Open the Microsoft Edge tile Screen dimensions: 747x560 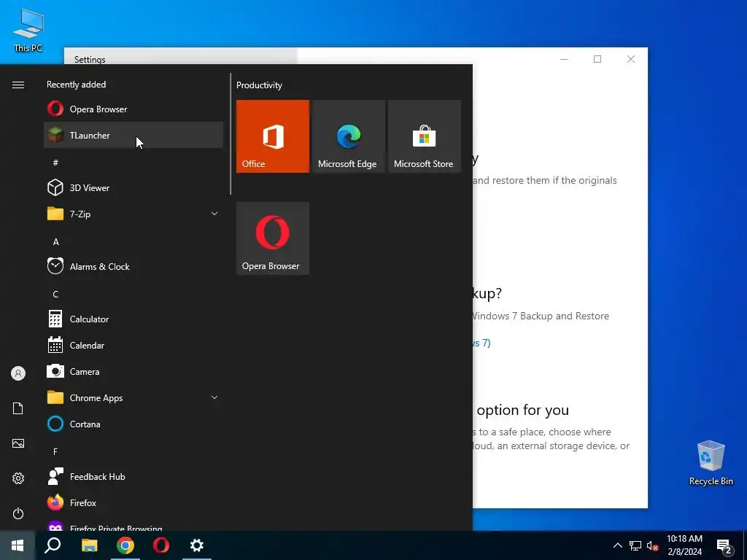tap(348, 136)
